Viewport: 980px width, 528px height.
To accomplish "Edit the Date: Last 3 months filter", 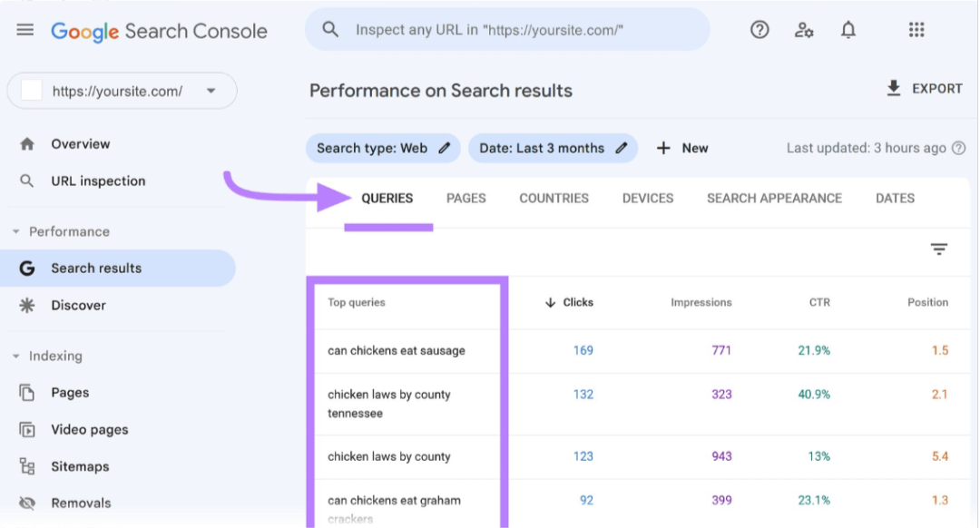I will (554, 148).
